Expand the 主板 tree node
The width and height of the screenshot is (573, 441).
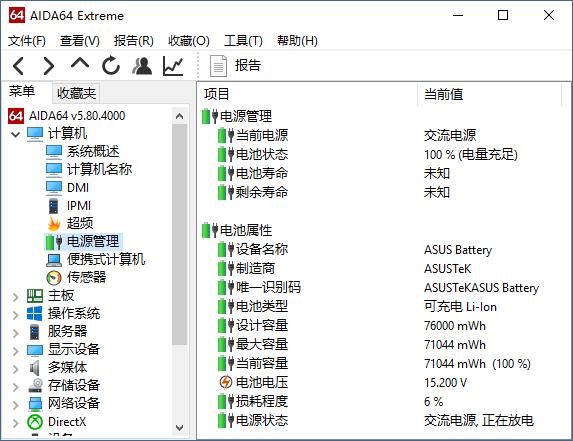coord(15,297)
